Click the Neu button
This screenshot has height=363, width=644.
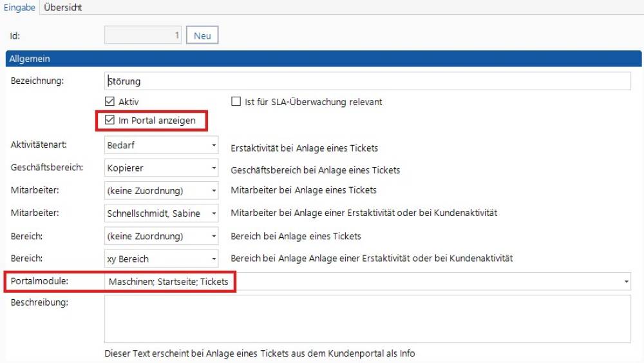202,35
